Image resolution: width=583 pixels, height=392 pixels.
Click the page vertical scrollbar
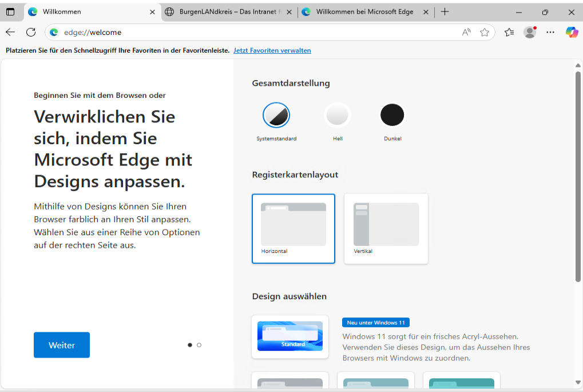pos(578,177)
